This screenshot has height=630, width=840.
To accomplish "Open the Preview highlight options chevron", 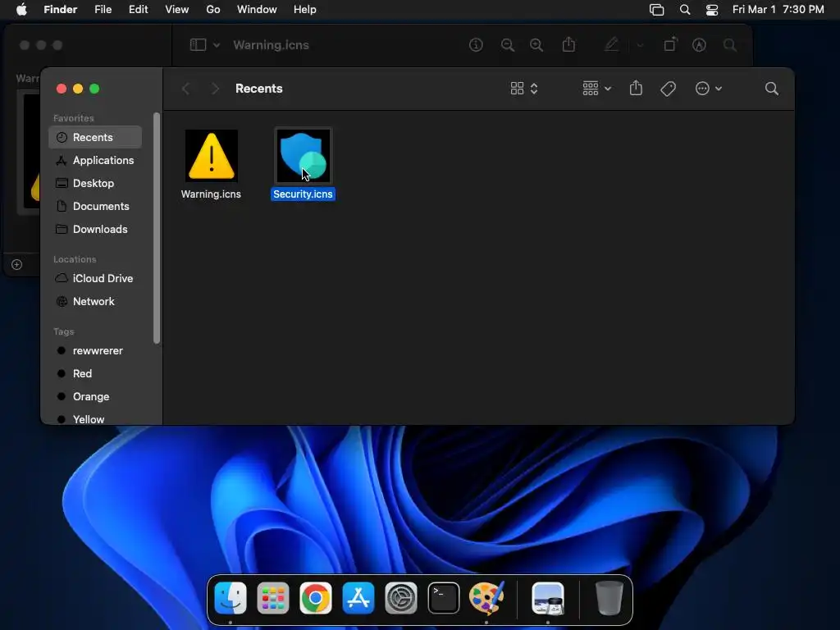I will click(640, 45).
